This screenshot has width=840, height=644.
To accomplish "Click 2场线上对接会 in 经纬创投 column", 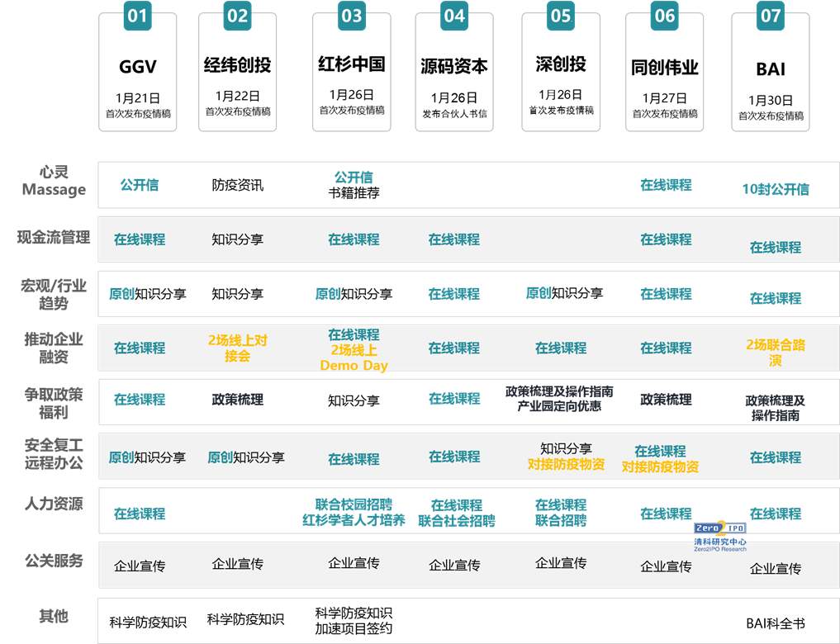I will pyautogui.click(x=237, y=348).
